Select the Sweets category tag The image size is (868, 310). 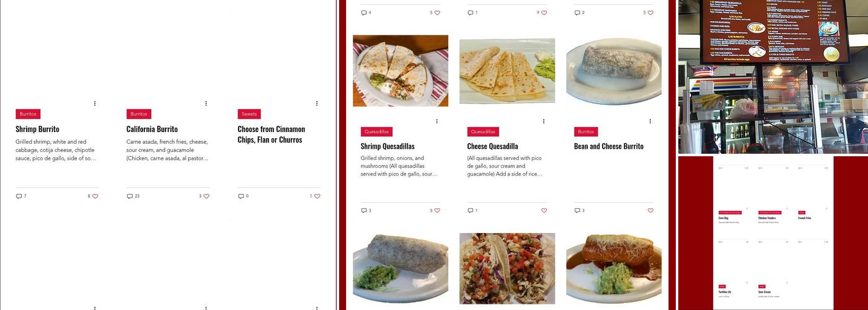click(249, 114)
